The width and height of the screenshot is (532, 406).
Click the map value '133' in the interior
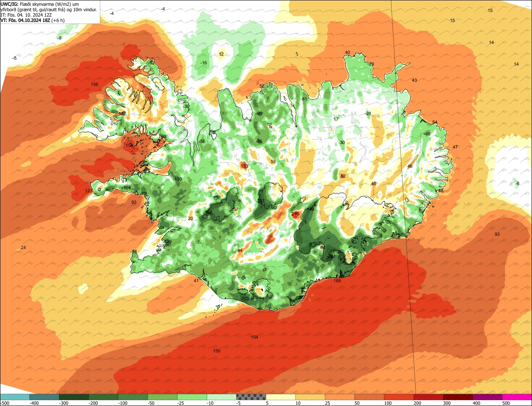(x=244, y=166)
